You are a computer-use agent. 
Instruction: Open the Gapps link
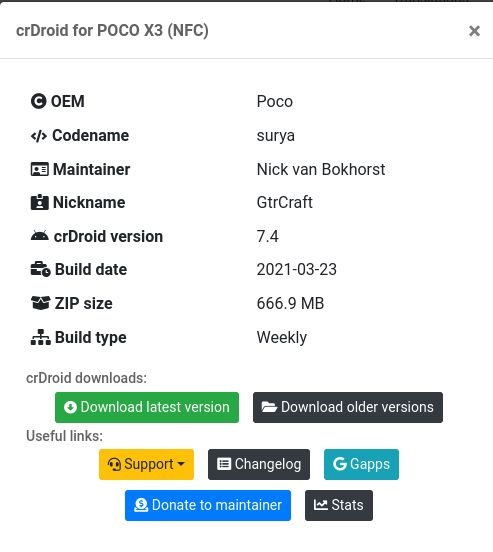pos(361,464)
